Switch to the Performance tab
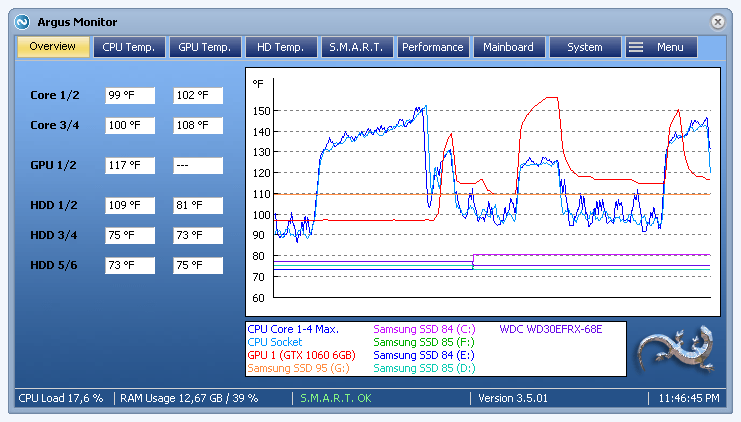This screenshot has height=422, width=741. (x=433, y=47)
